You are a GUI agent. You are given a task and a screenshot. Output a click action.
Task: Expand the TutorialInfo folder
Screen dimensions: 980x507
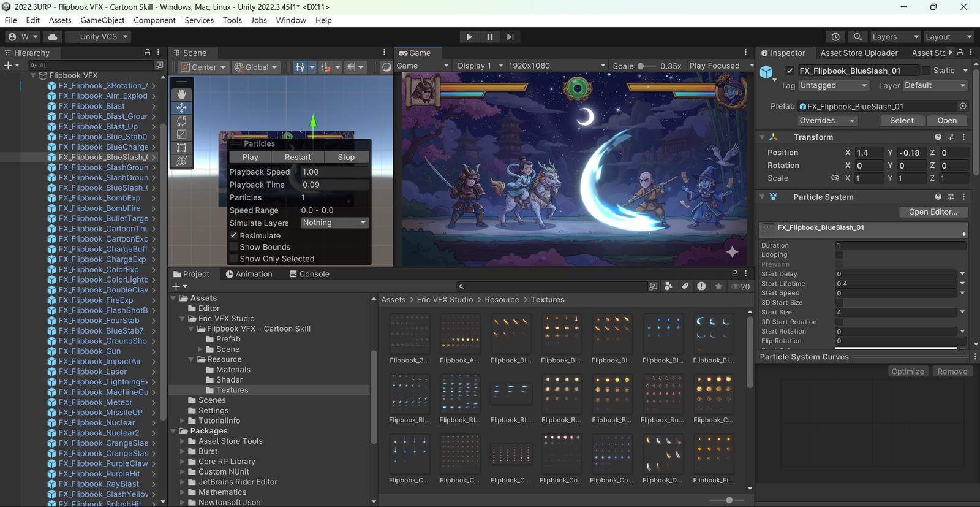click(x=183, y=421)
